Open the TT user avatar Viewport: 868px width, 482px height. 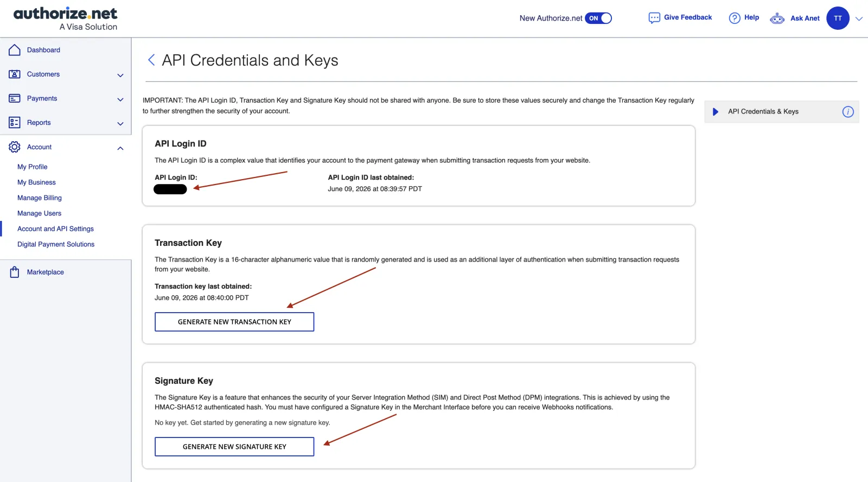[838, 18]
